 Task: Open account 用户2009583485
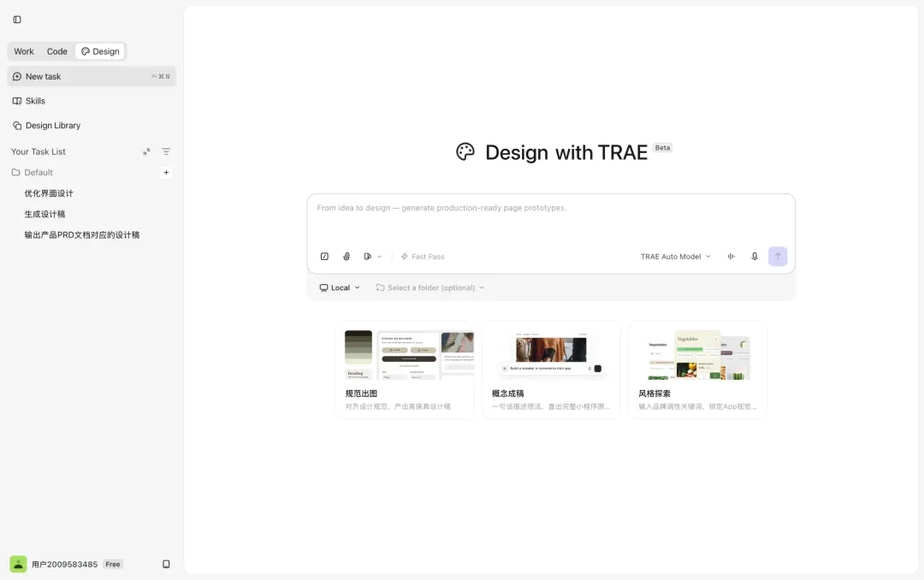(x=64, y=564)
